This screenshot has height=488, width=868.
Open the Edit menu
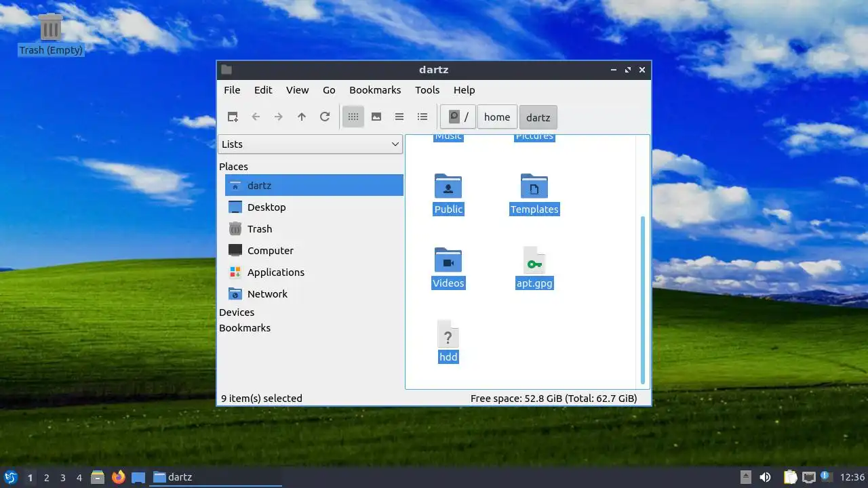coord(263,90)
